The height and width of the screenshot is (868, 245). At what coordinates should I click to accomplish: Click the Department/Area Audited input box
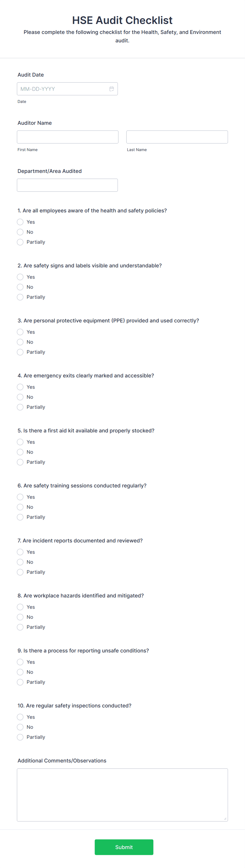tap(67, 185)
